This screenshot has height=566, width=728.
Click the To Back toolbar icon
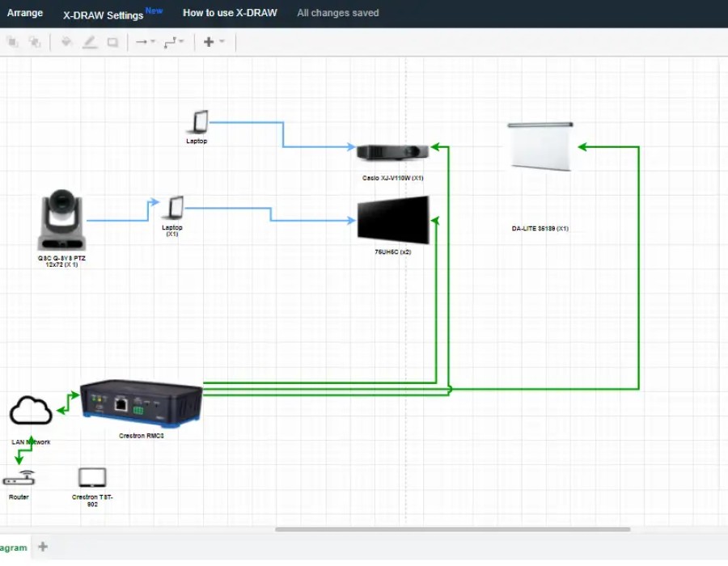click(x=35, y=42)
